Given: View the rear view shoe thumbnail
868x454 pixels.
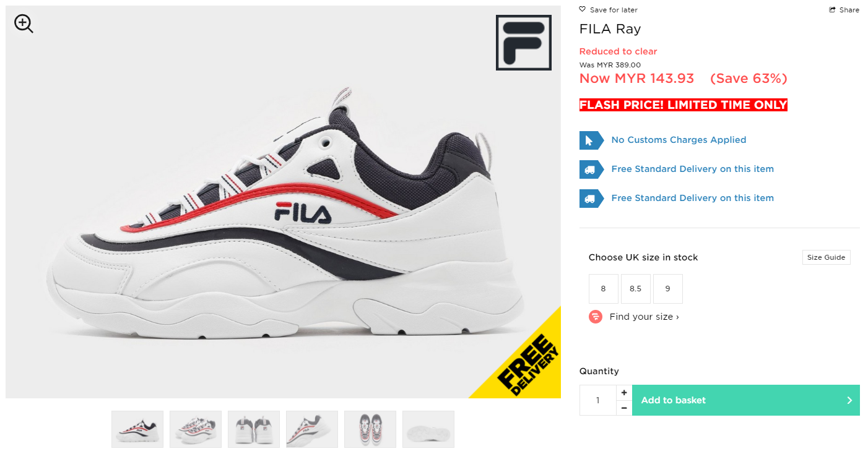Looking at the screenshot, I should click(254, 429).
